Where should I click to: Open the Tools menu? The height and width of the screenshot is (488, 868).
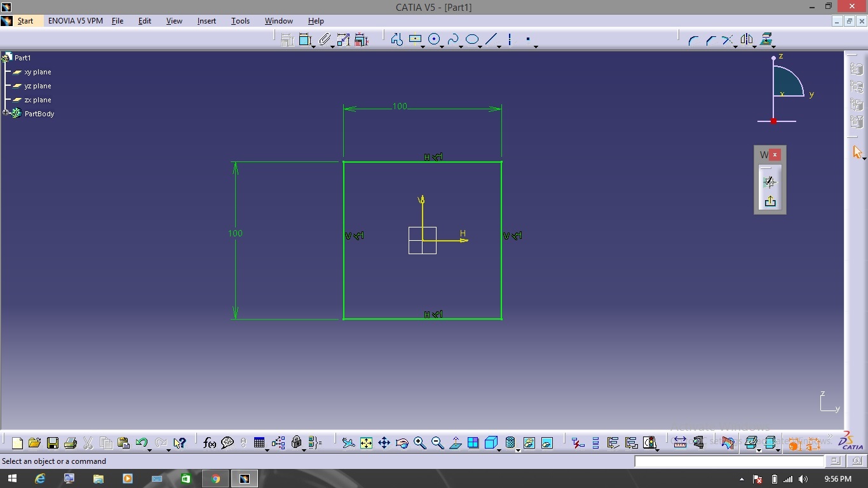point(240,20)
